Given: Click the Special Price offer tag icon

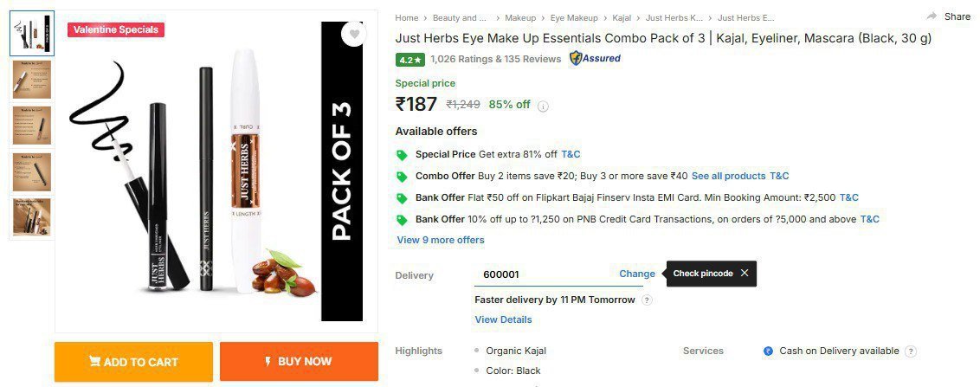Looking at the screenshot, I should (402, 155).
